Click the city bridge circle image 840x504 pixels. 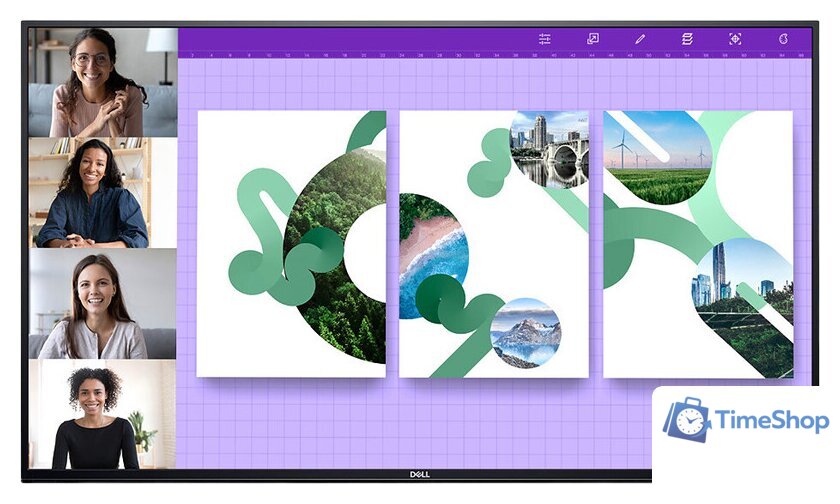550,149
